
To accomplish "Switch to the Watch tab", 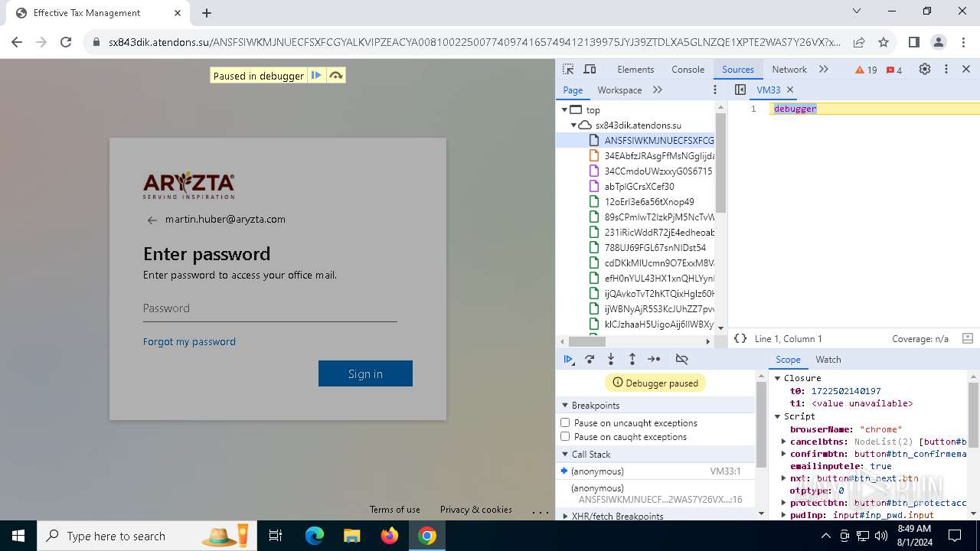I will pos(828,359).
